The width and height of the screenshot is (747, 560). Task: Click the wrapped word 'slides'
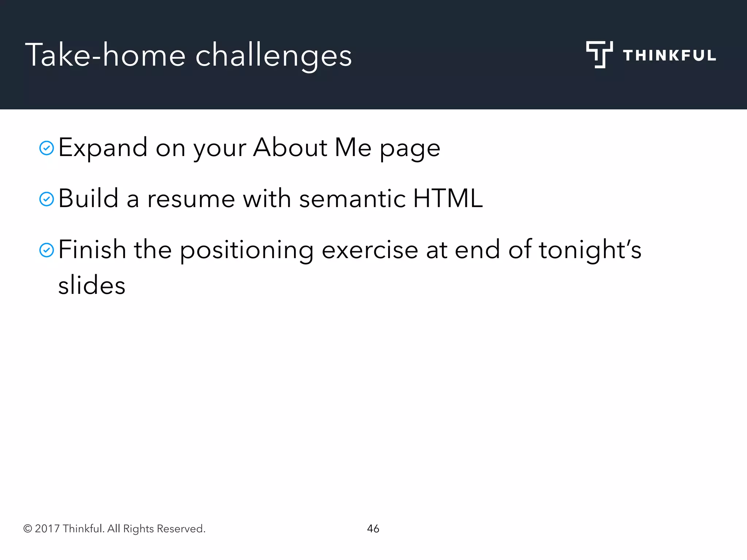[92, 284]
